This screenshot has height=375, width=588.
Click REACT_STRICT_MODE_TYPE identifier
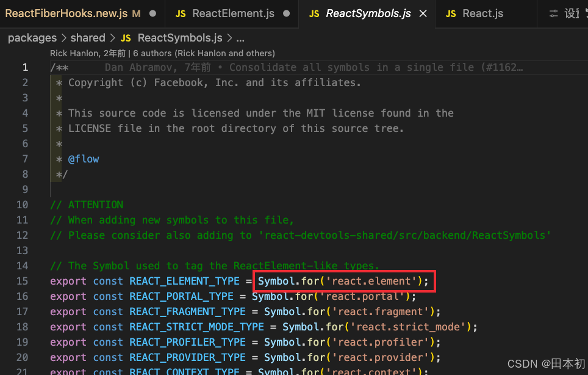[x=196, y=327]
